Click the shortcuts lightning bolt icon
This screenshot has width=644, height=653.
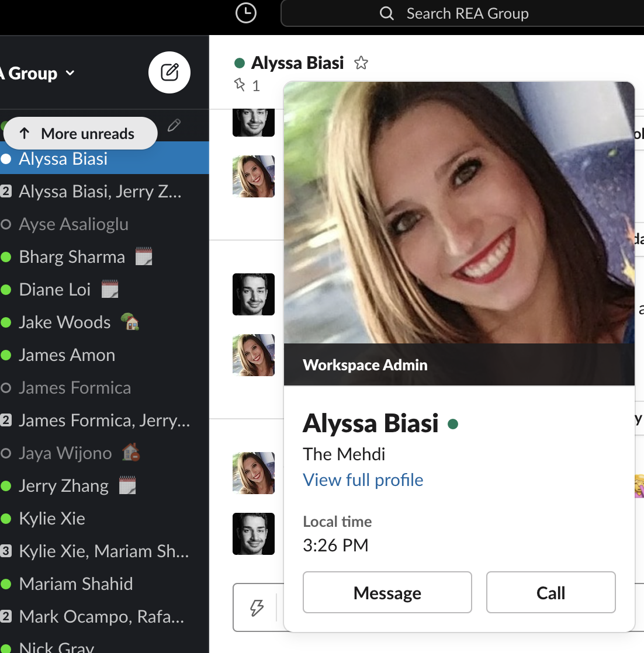point(257,607)
